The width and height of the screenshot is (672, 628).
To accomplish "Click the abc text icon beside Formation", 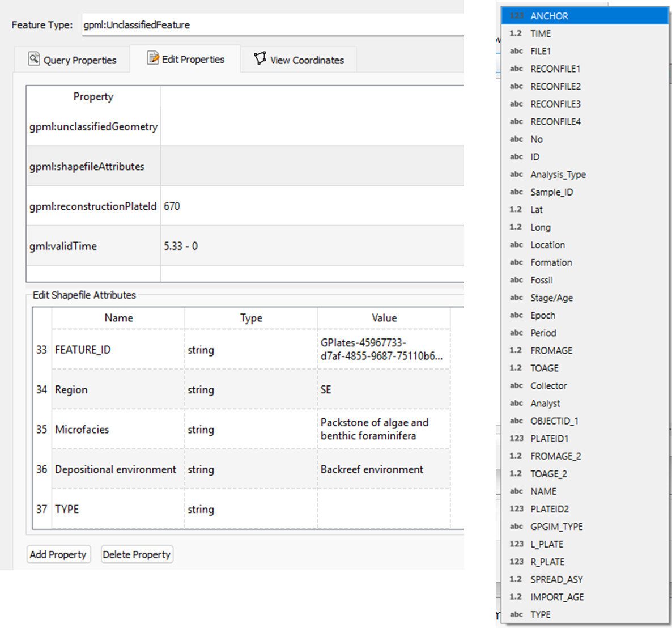I will coord(516,262).
